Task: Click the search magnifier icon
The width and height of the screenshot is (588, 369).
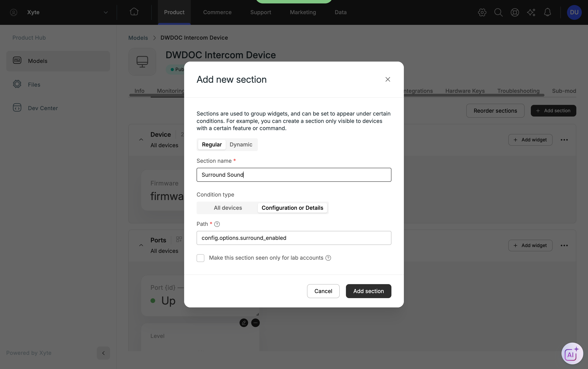Action: [x=498, y=12]
